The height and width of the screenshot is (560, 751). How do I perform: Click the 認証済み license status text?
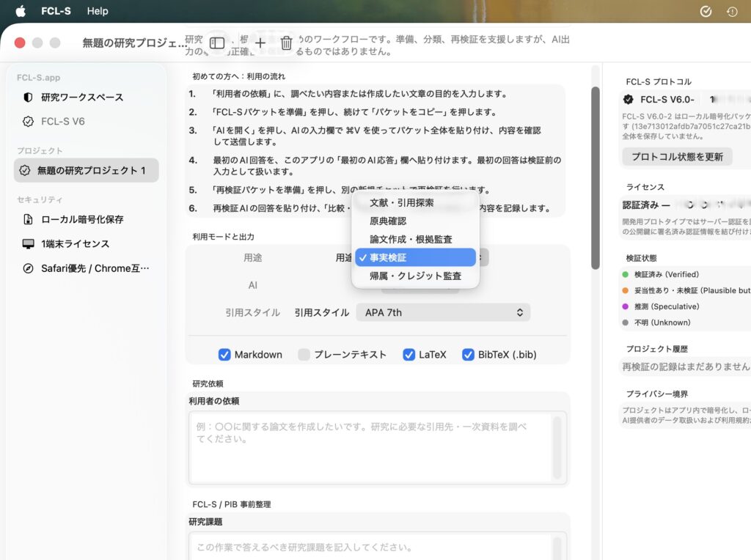coord(645,205)
